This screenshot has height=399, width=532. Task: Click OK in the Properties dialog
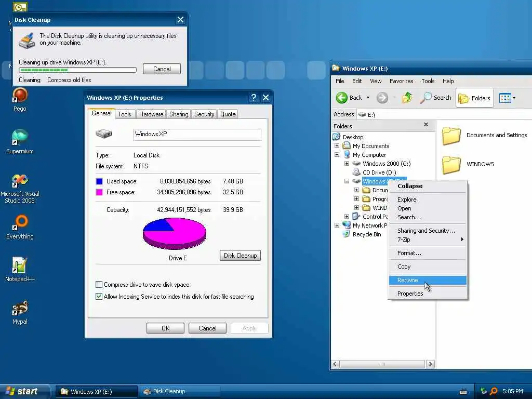tap(165, 328)
